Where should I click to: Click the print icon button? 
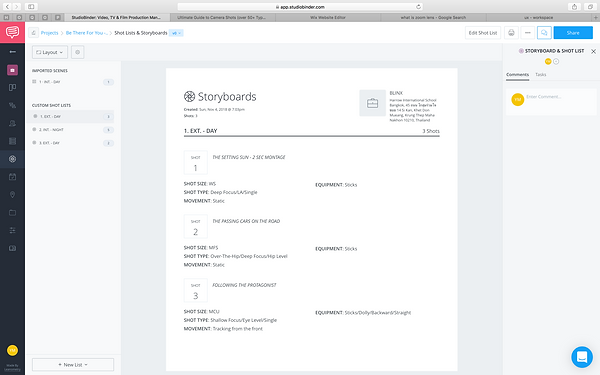[x=511, y=33]
